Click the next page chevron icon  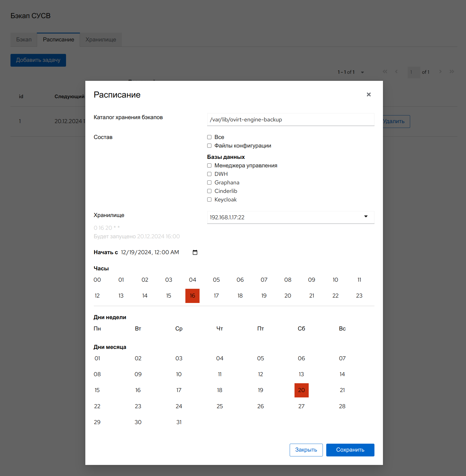click(x=440, y=72)
